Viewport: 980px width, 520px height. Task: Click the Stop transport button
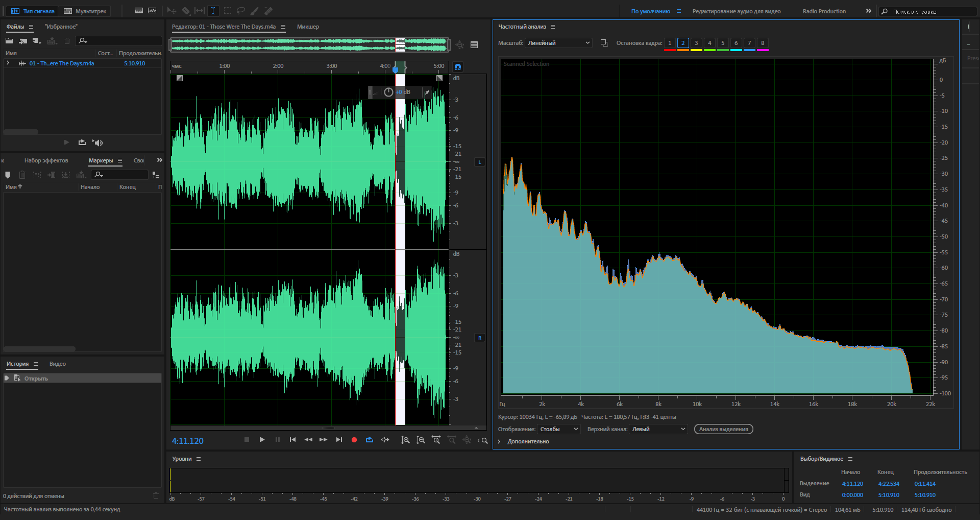point(247,440)
